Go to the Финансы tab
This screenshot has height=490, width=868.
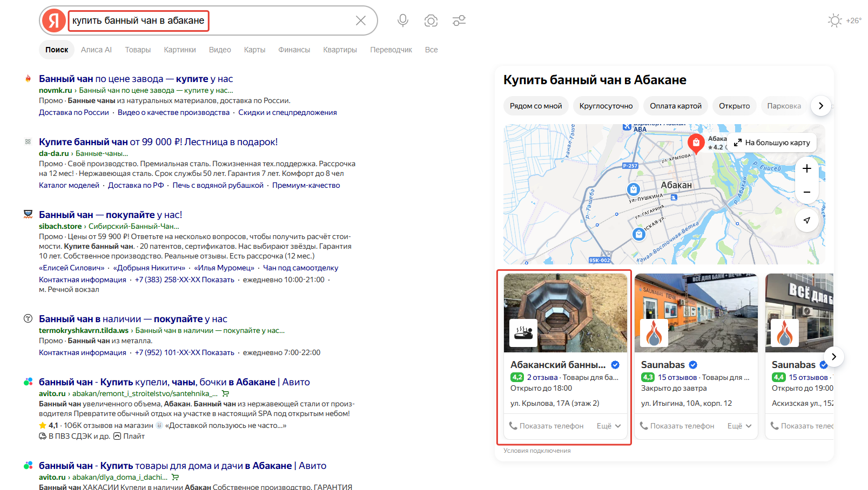[x=294, y=50]
